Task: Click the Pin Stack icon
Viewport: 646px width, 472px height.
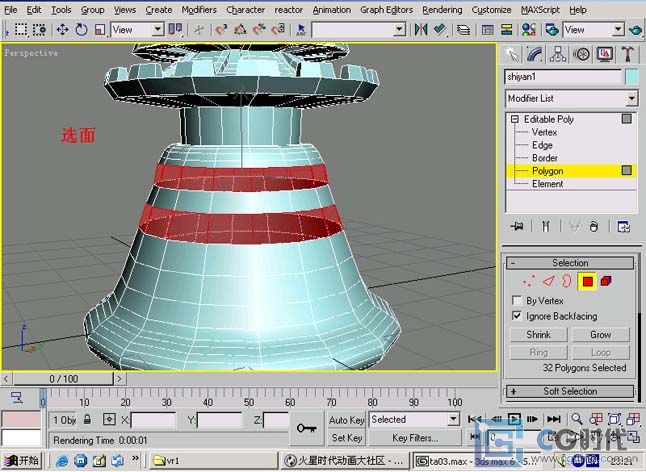Action: point(517,226)
